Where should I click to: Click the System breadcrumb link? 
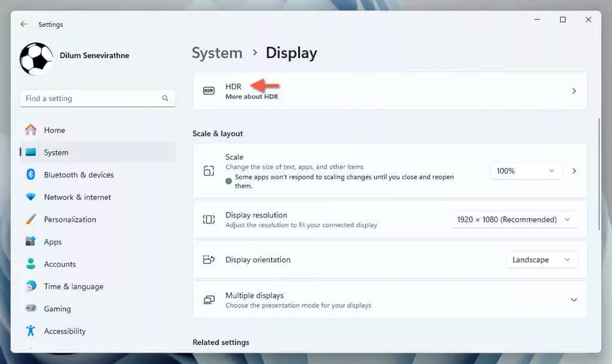(x=217, y=53)
